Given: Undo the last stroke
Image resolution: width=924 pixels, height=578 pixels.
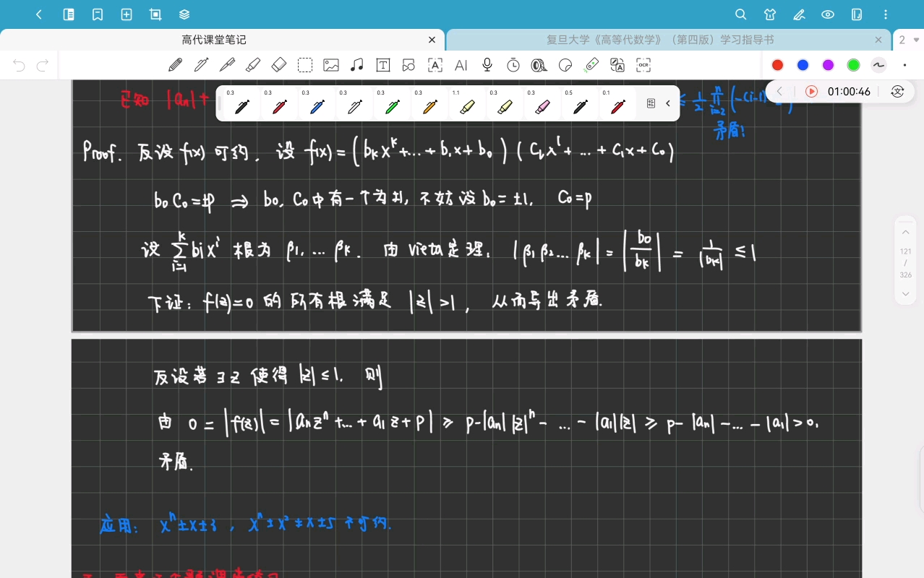Looking at the screenshot, I should click(19, 66).
